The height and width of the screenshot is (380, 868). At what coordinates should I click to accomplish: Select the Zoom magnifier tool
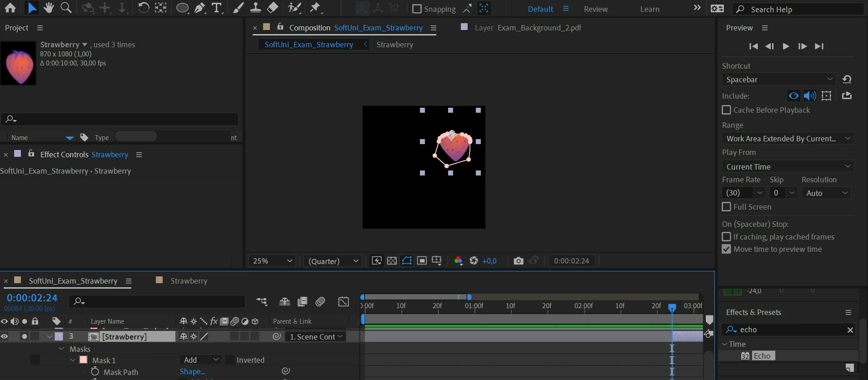(x=66, y=8)
